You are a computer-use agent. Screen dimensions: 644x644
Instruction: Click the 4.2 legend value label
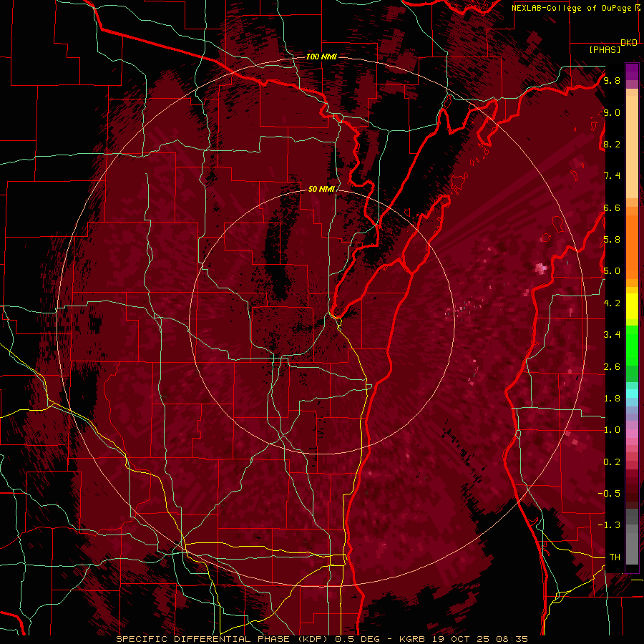[x=612, y=303]
